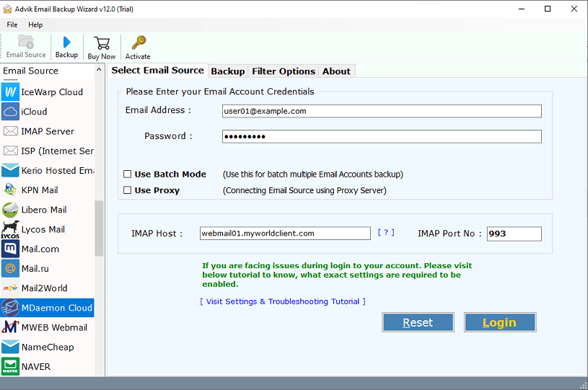Click the Activate key icon
588x390 pixels.
click(139, 43)
